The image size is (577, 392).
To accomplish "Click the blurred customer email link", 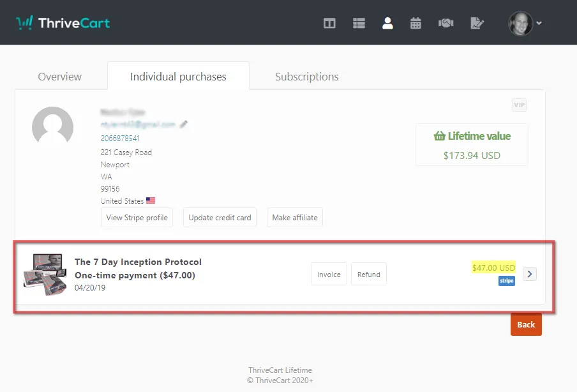I will pyautogui.click(x=138, y=124).
